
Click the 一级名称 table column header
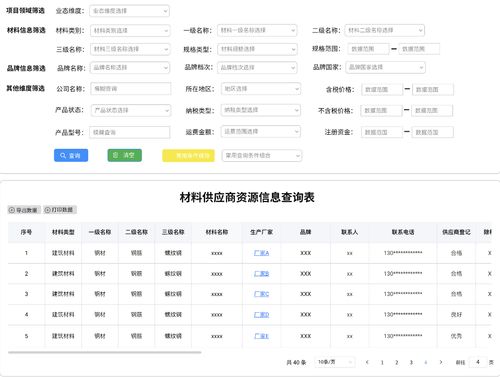pyautogui.click(x=100, y=232)
